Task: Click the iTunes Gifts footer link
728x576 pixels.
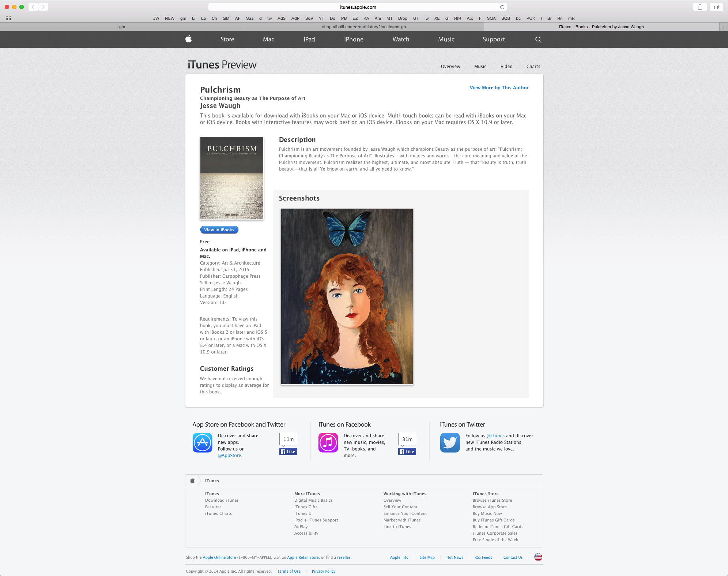Action: tap(306, 507)
